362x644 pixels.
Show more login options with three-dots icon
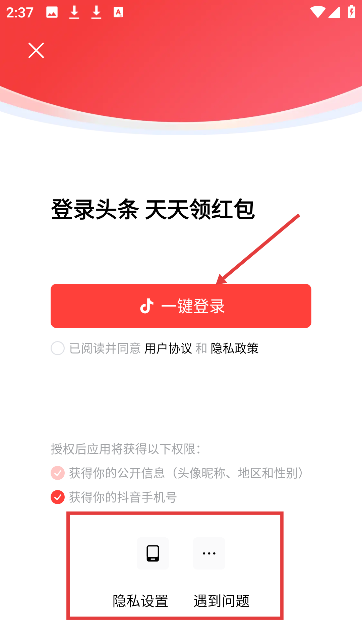point(209,553)
